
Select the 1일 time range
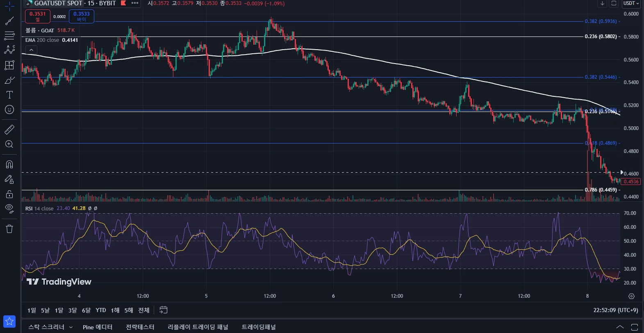point(32,310)
